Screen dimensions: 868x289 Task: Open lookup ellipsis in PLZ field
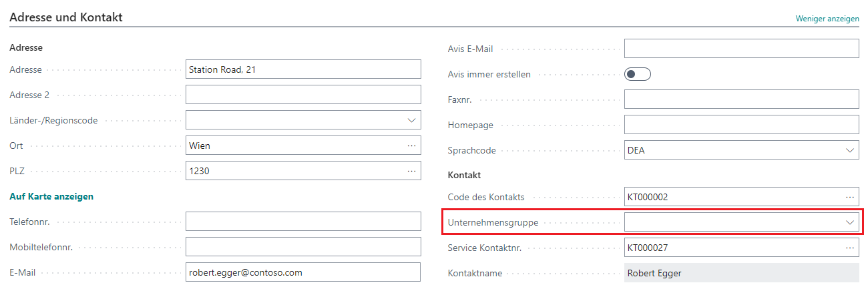[x=411, y=171]
